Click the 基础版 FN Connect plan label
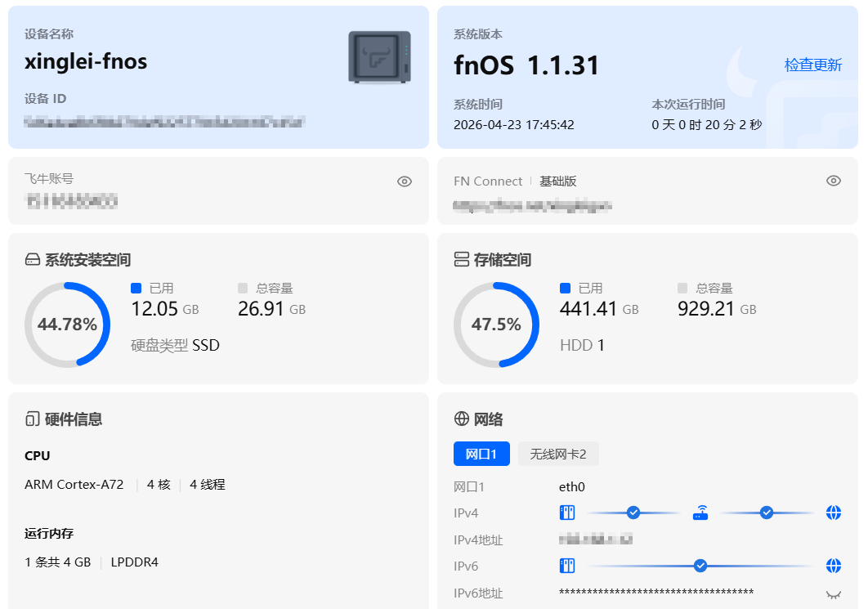 557,181
